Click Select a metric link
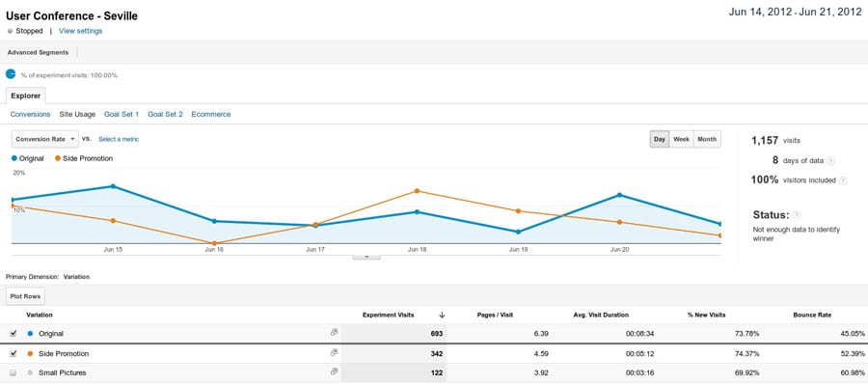This screenshot has width=868, height=385. tap(119, 139)
